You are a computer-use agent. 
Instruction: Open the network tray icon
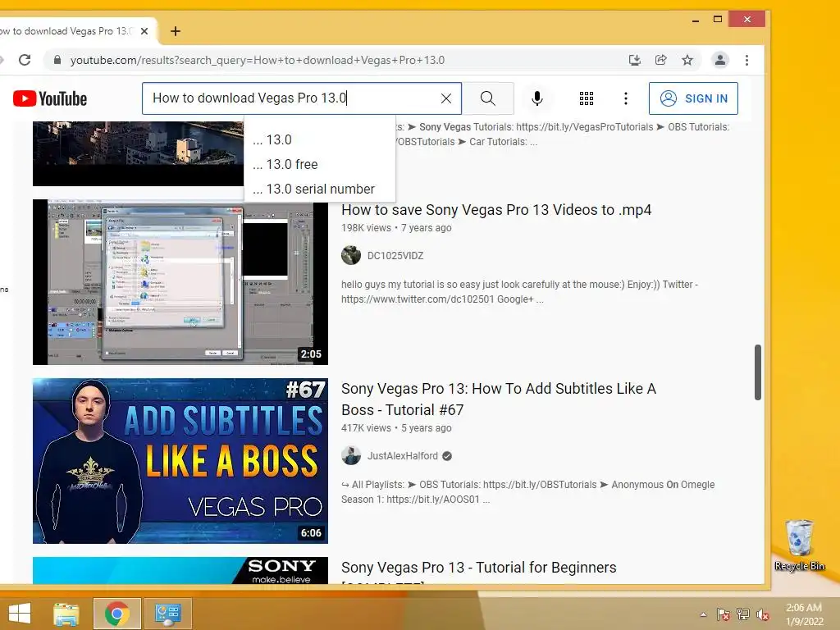[743, 614]
